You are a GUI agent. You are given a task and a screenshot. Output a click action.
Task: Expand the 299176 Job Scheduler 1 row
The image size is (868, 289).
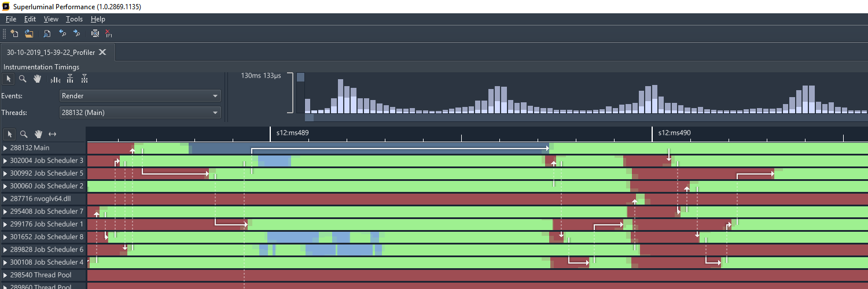pyautogui.click(x=5, y=224)
